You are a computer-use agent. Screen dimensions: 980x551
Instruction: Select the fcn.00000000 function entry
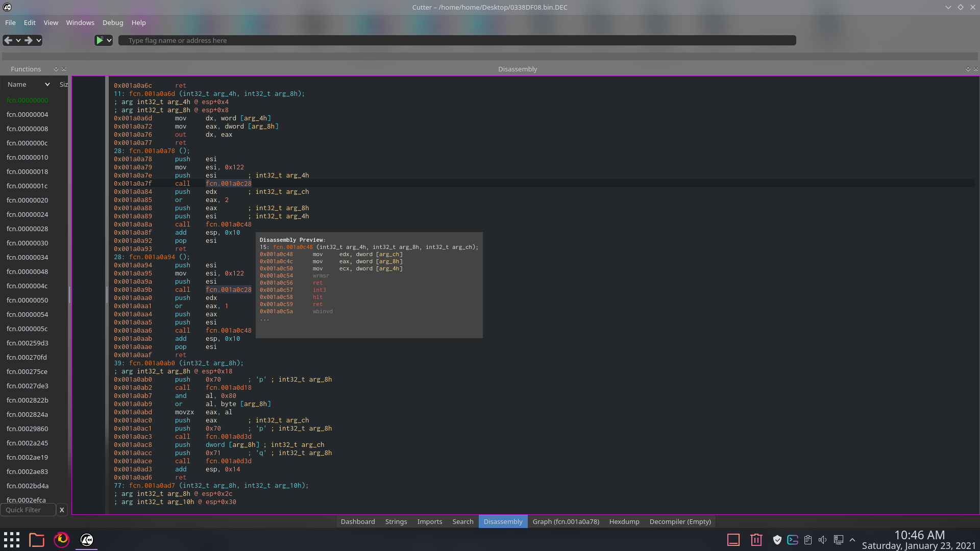point(28,99)
